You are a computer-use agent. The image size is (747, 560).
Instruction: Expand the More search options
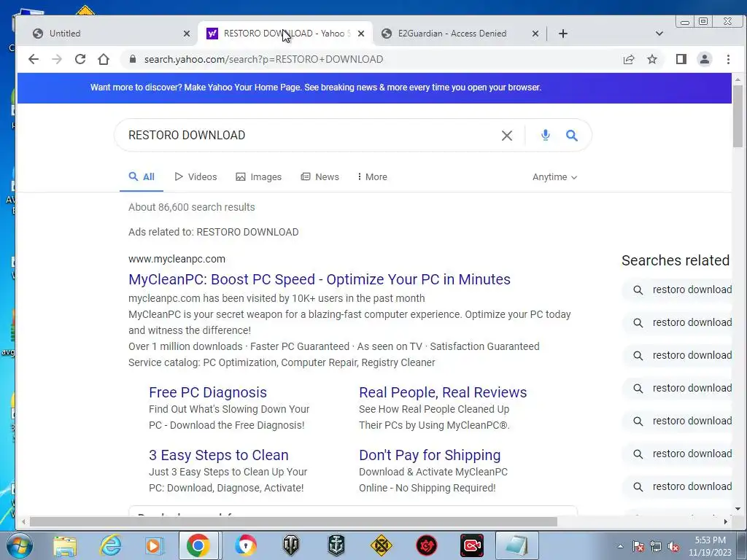372,176
